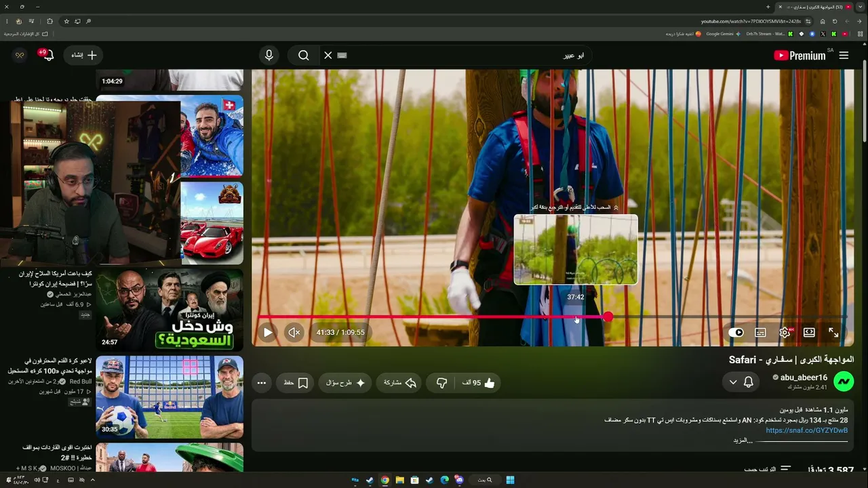Open Microsoft Store from the taskbar
This screenshot has height=488, width=868.
pos(414,480)
